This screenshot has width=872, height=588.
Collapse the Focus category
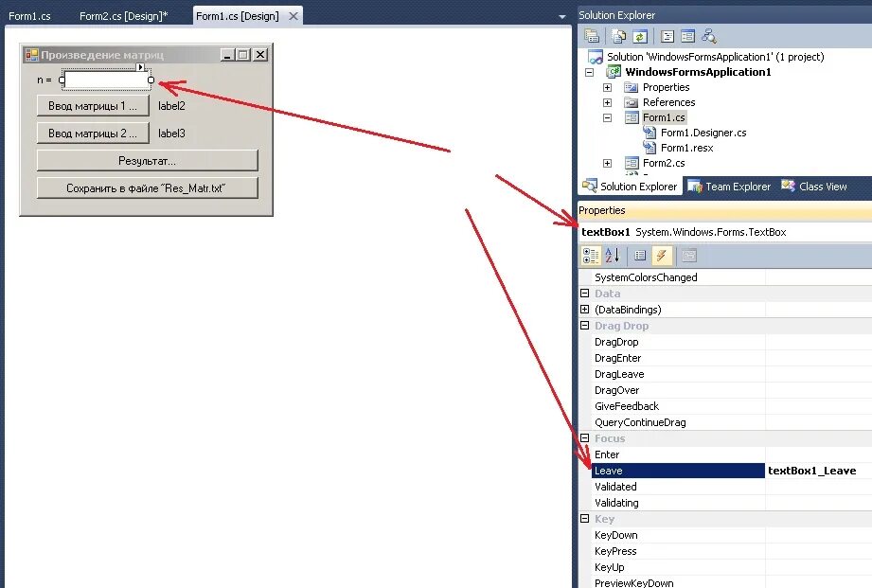click(x=584, y=438)
